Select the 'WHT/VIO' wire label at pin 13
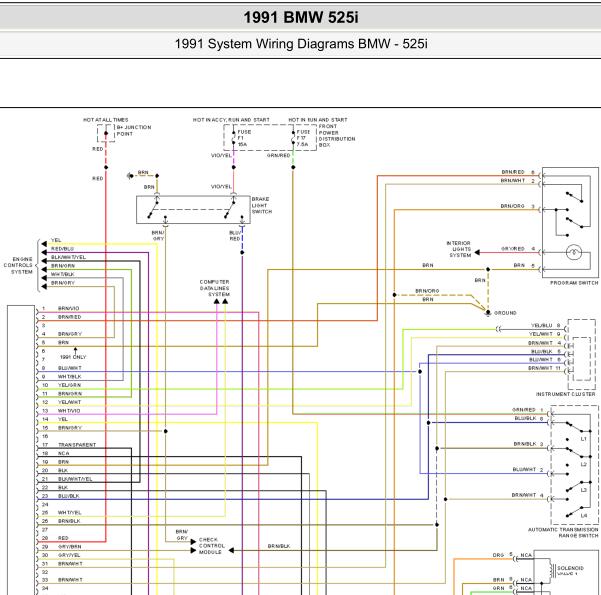 69,411
